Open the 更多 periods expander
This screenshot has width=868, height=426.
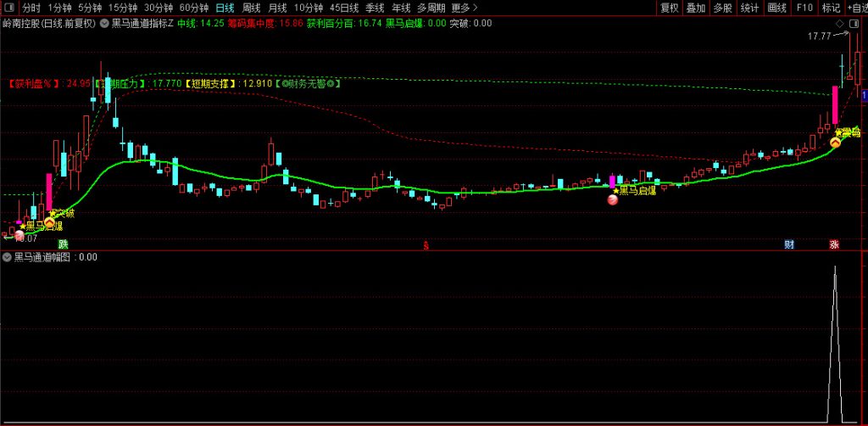click(464, 8)
